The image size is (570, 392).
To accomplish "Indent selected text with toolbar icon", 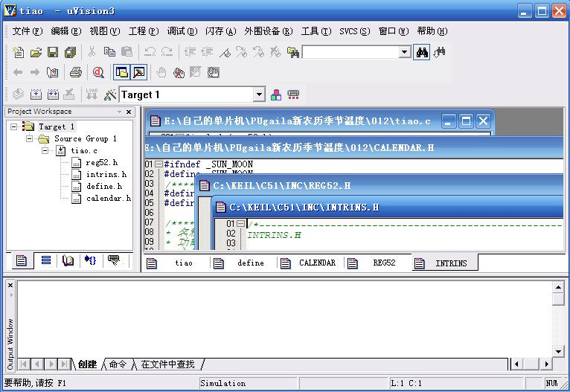I will coord(190,52).
